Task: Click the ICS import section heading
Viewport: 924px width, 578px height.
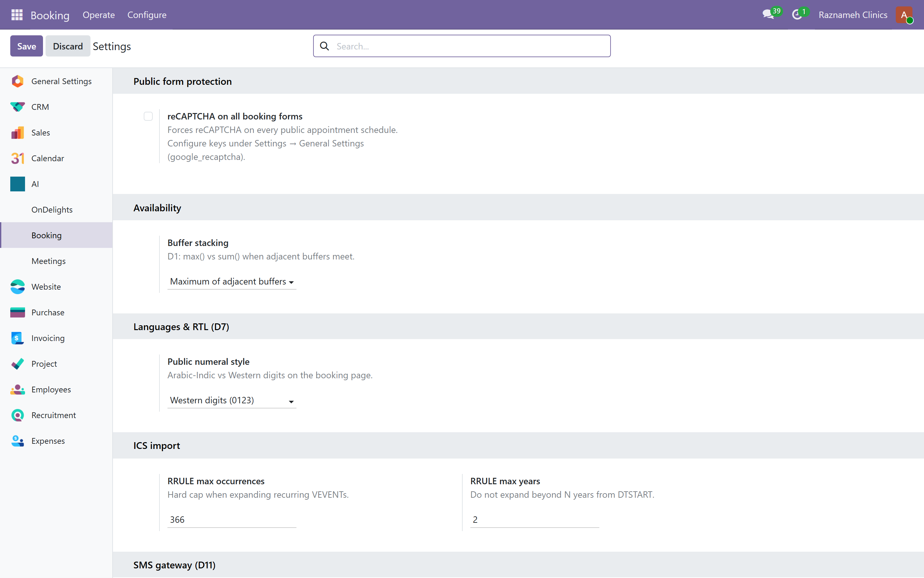Action: tap(157, 446)
